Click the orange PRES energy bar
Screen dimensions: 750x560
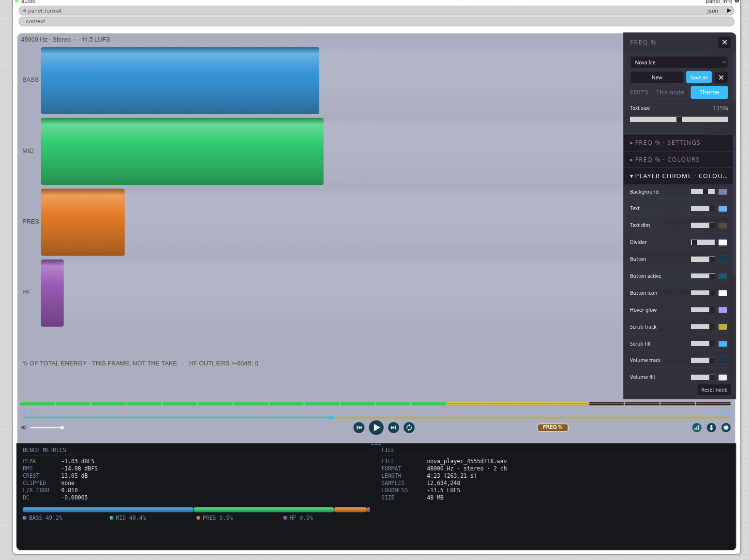pyautogui.click(x=83, y=222)
